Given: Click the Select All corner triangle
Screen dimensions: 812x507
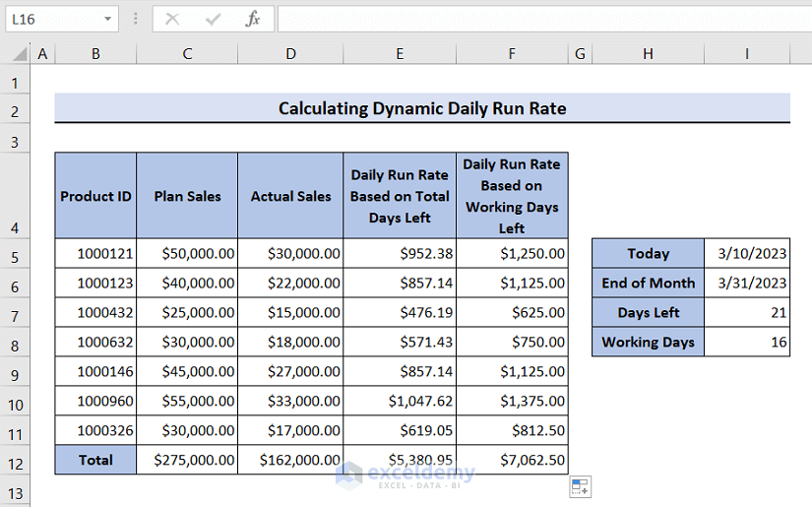Looking at the screenshot, I should [x=20, y=53].
